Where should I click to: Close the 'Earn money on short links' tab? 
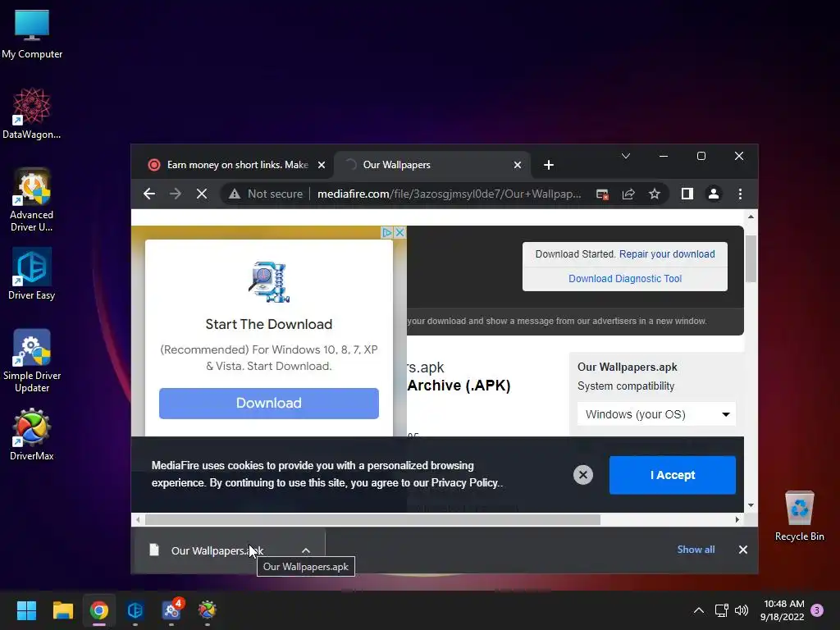point(322,165)
